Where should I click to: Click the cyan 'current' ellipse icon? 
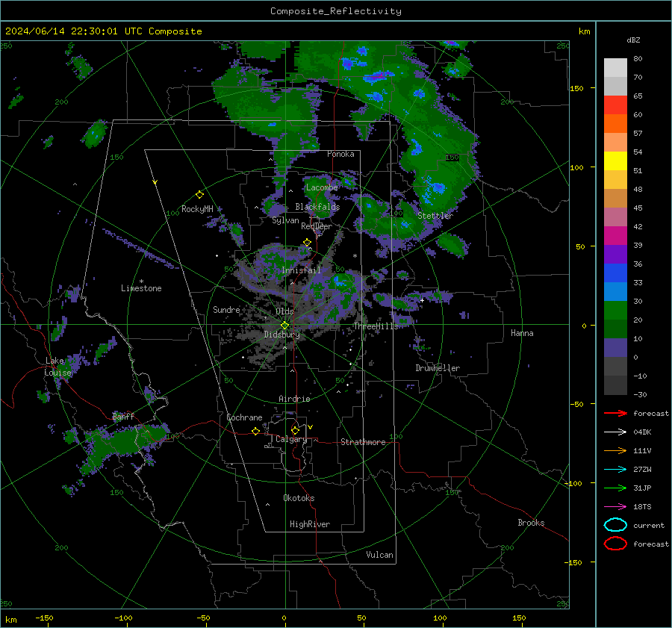click(615, 525)
